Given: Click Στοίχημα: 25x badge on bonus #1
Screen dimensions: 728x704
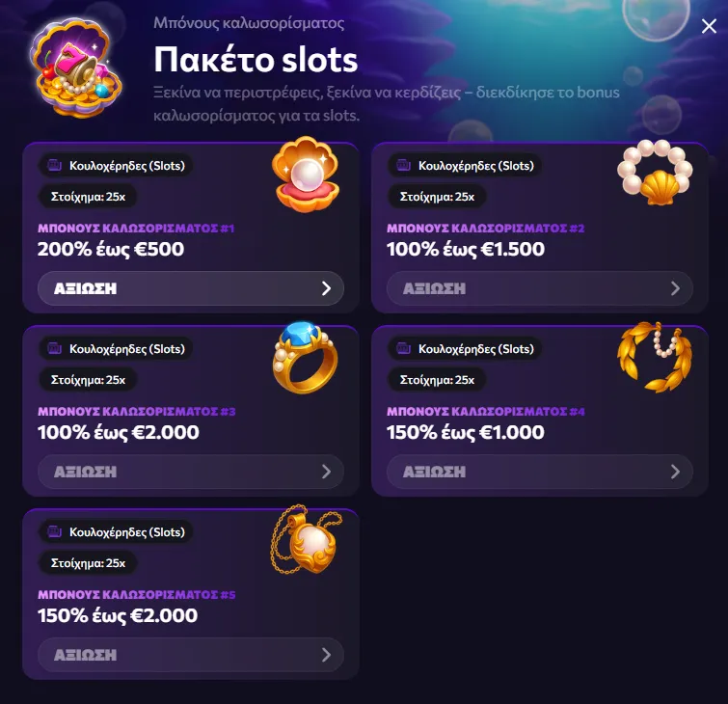Looking at the screenshot, I should tap(88, 197).
